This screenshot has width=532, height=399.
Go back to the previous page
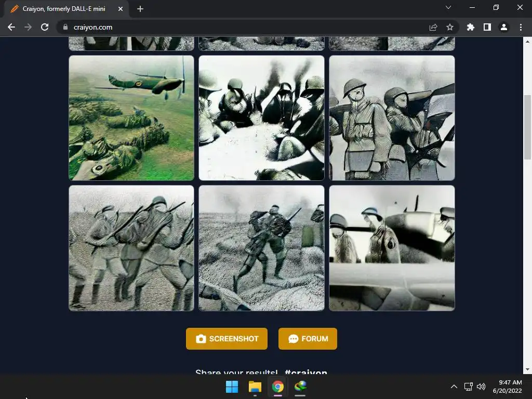11,27
